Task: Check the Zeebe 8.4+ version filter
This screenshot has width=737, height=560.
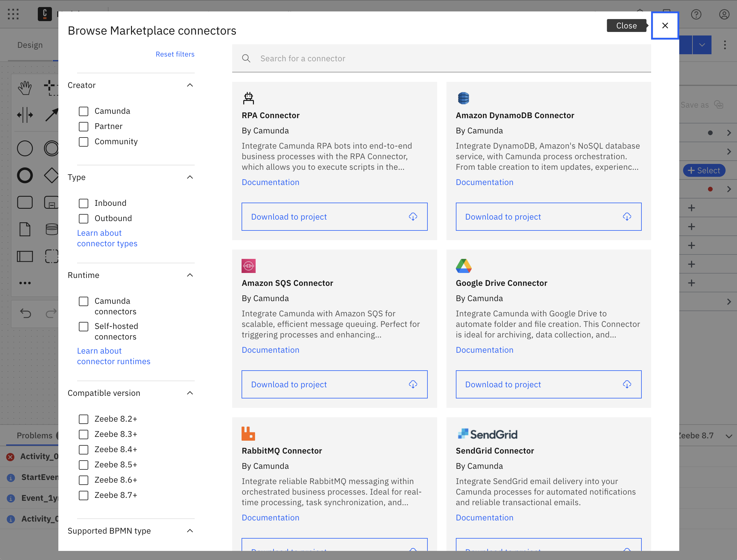Action: pyautogui.click(x=84, y=450)
